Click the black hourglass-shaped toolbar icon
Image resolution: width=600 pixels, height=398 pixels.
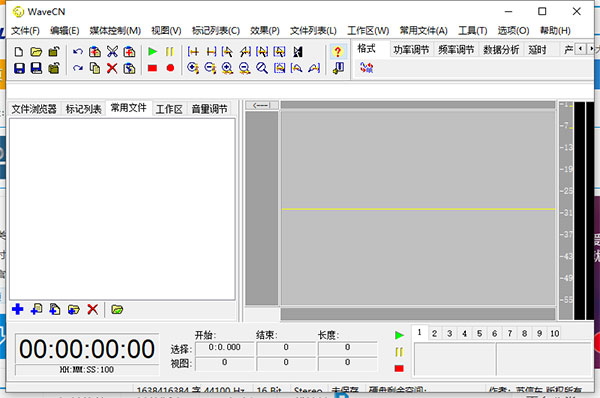click(298, 52)
